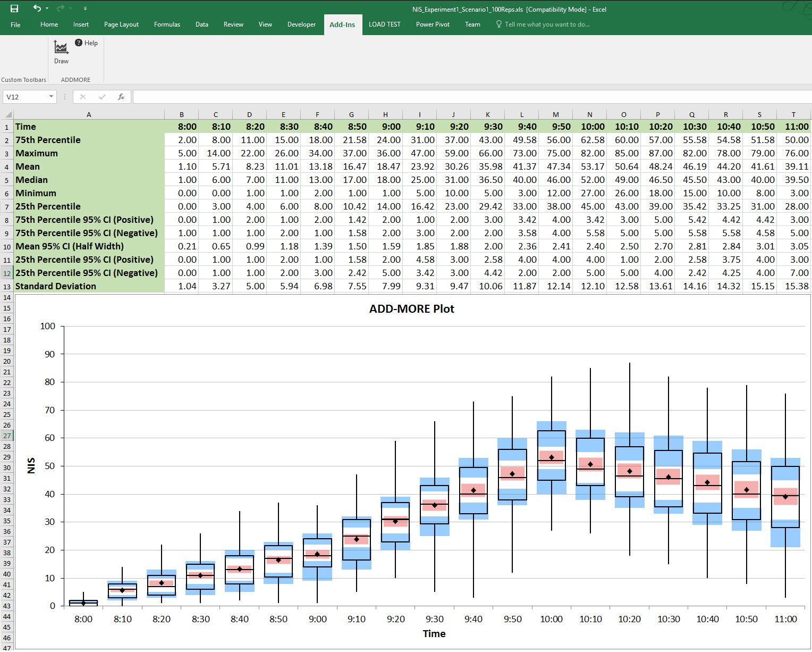Open the Undo history dropdown arrow

pos(47,9)
